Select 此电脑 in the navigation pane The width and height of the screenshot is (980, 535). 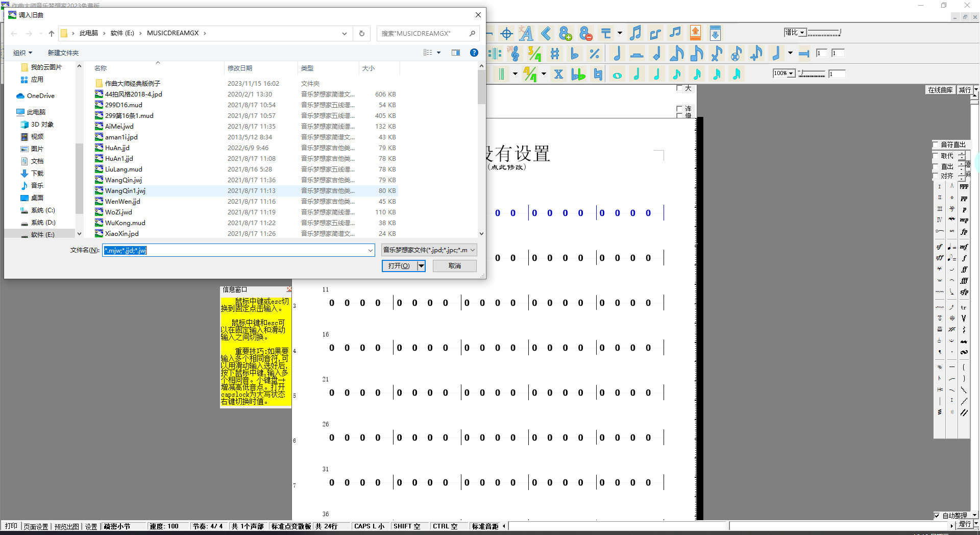click(x=36, y=112)
